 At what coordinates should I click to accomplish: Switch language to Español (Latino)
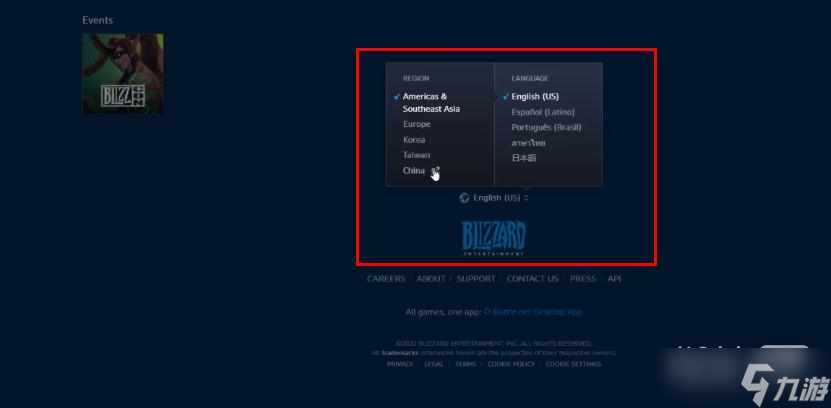coord(543,112)
